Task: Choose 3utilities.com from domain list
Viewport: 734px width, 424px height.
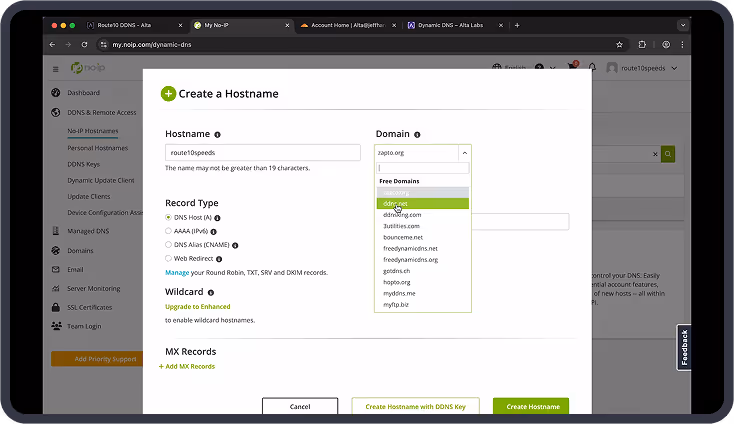Action: coord(423,226)
